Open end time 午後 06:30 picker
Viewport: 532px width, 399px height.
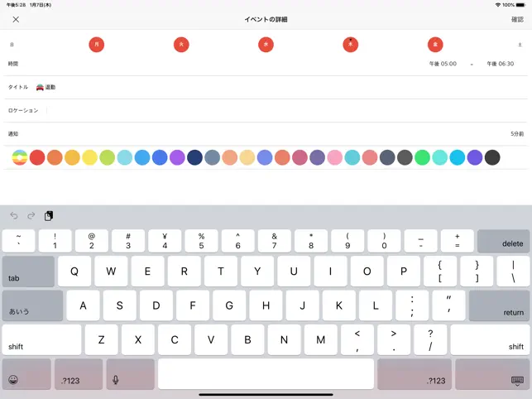[500, 64]
